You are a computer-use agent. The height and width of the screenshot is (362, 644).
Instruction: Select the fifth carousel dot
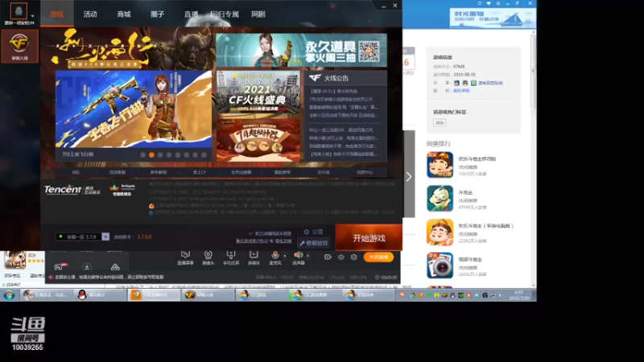tap(177, 154)
